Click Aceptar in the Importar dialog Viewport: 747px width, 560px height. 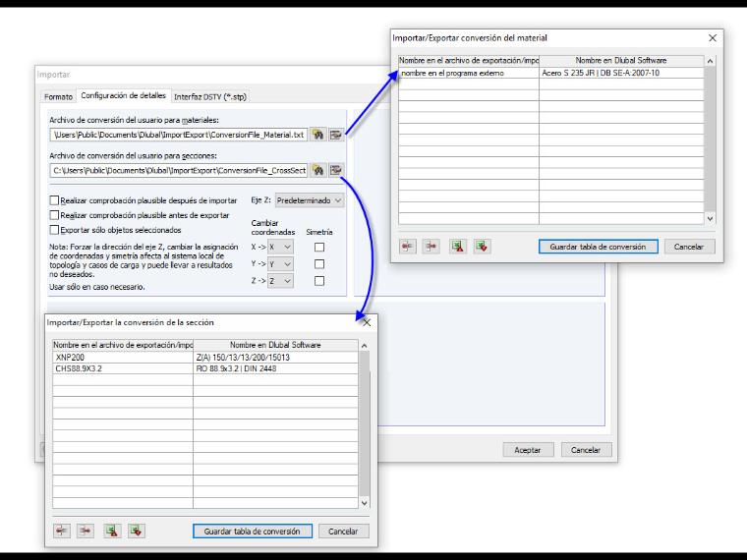(x=528, y=450)
